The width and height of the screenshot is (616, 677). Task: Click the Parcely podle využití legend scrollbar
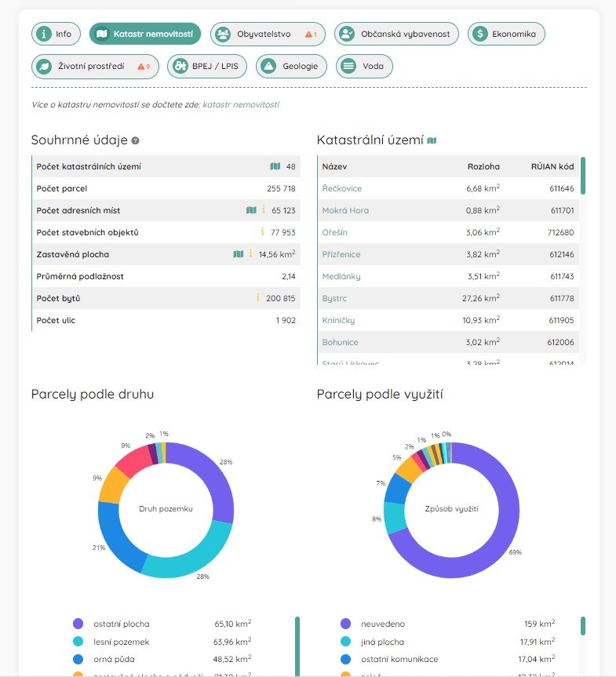(583, 626)
